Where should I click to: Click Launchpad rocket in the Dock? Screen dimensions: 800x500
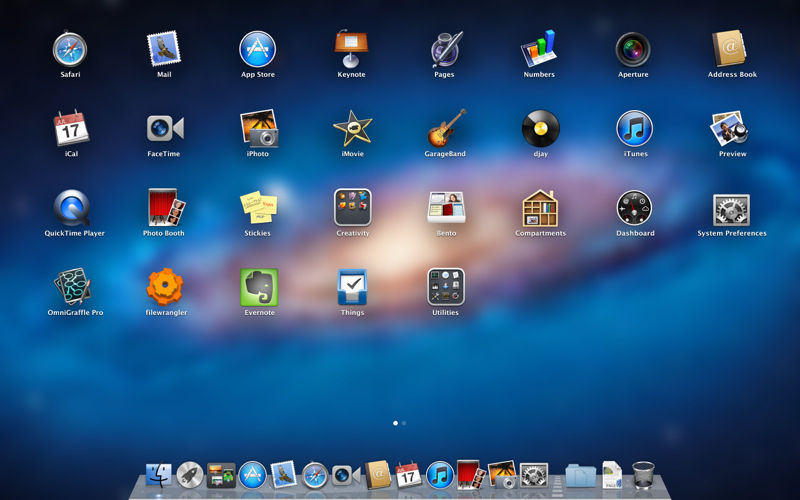coord(190,475)
